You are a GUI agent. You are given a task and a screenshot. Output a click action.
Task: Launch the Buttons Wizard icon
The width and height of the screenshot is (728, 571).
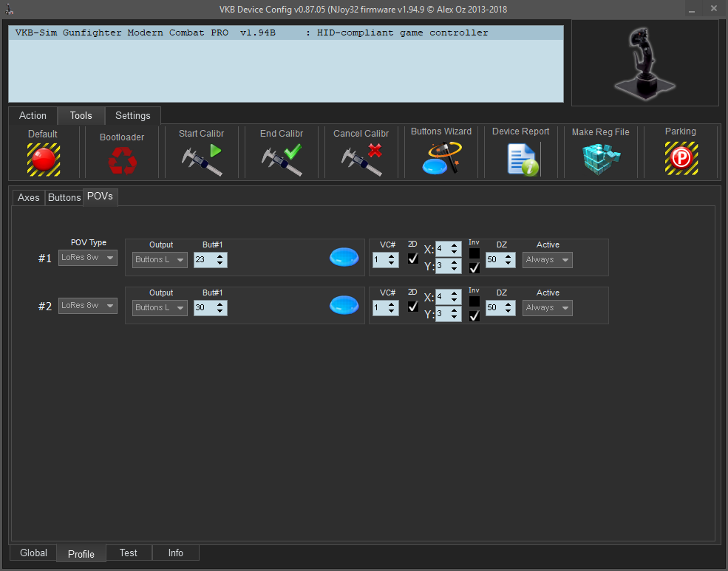(441, 158)
